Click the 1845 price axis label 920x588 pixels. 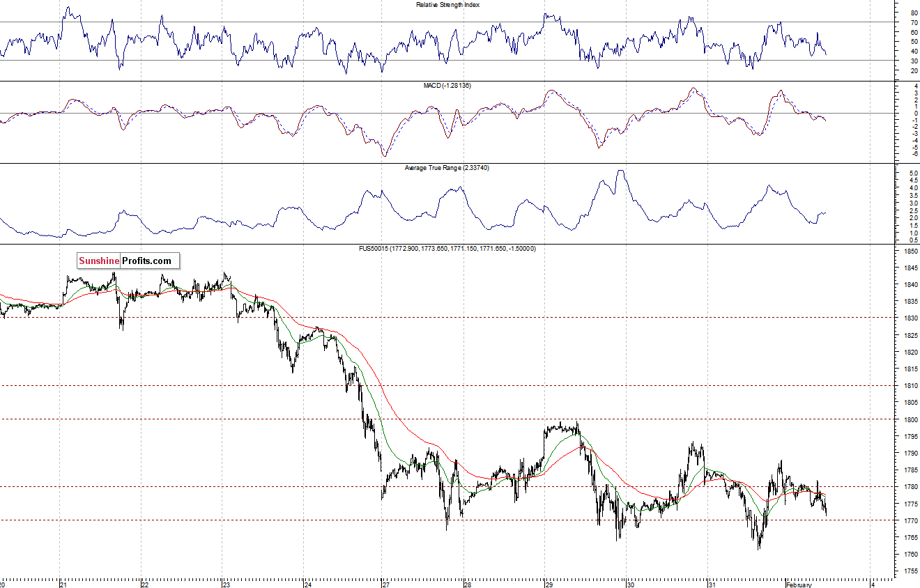(x=910, y=268)
